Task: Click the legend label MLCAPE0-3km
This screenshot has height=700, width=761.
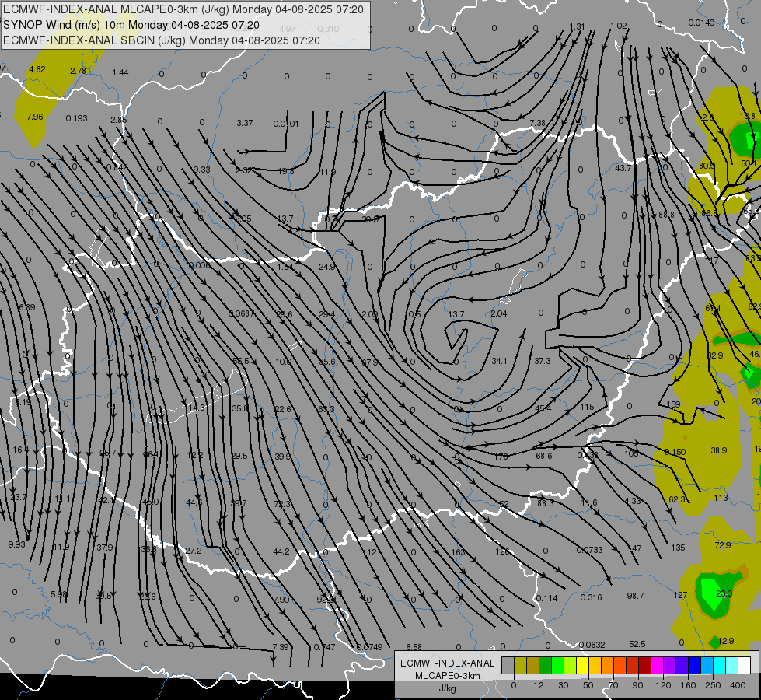Action: [x=447, y=676]
